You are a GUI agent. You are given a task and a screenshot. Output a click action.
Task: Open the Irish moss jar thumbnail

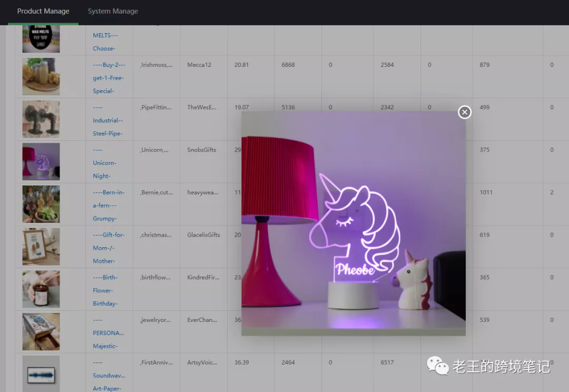click(x=41, y=76)
